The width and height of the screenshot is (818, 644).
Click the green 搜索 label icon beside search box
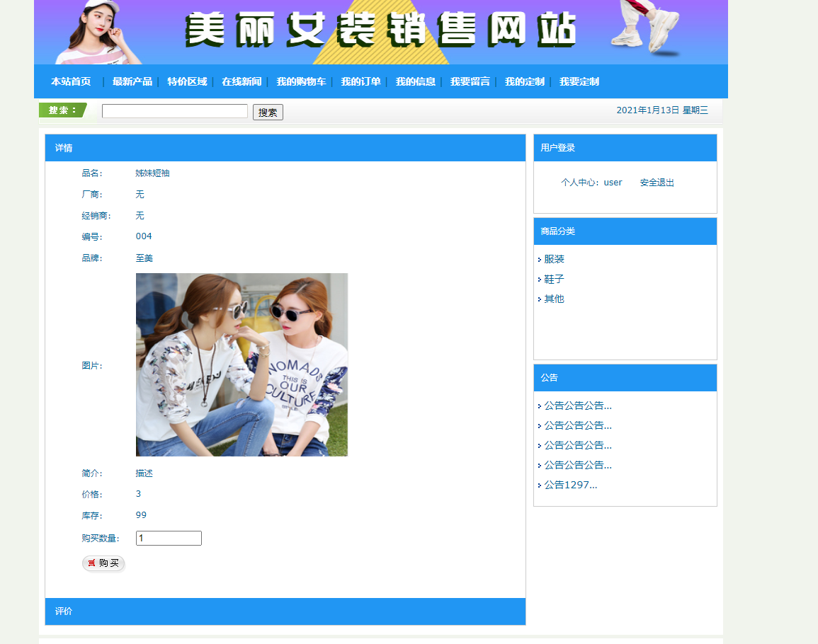coord(60,110)
